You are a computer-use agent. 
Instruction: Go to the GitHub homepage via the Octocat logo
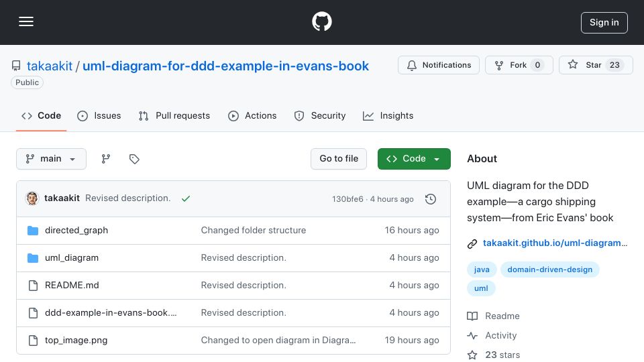pyautogui.click(x=321, y=21)
